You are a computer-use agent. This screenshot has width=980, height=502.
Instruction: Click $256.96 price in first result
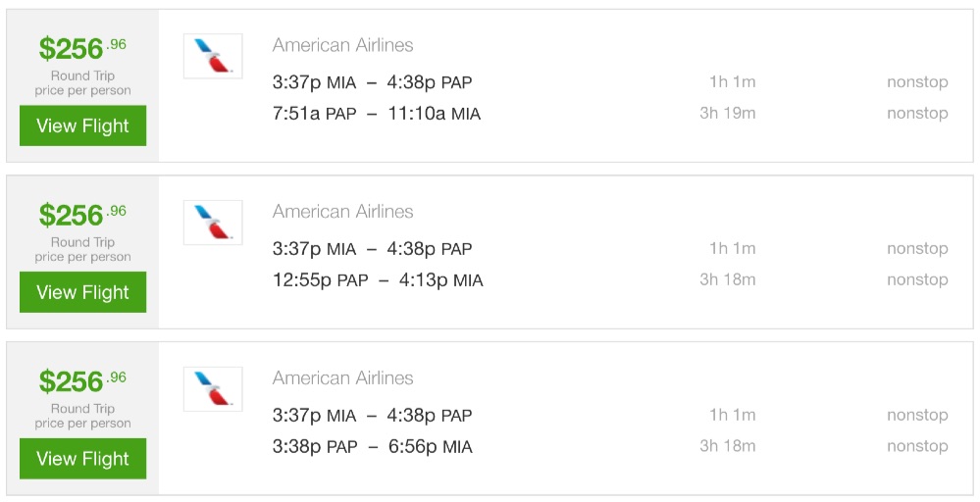tap(82, 48)
